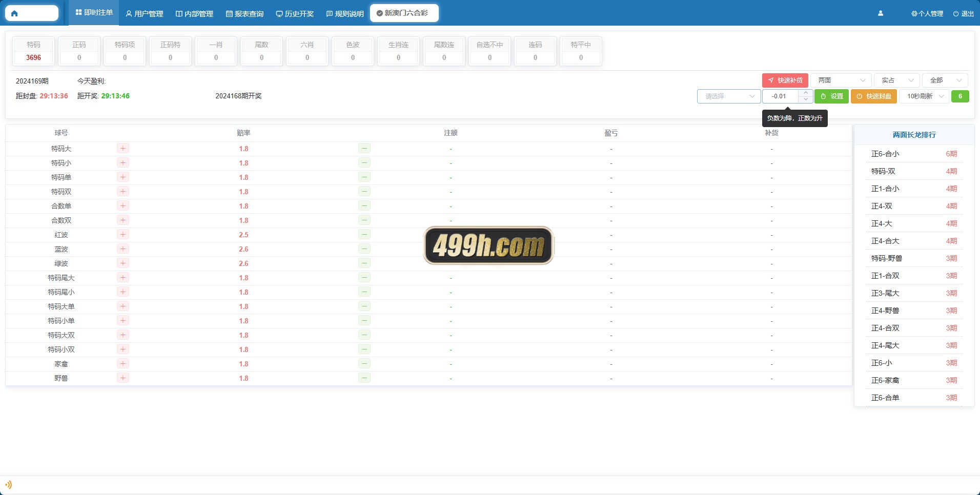Open 即时注单 menu tab

click(94, 12)
